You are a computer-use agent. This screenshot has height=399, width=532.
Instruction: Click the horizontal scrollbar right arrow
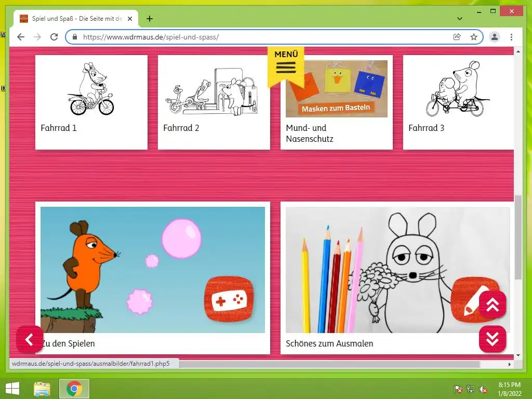[x=509, y=364]
